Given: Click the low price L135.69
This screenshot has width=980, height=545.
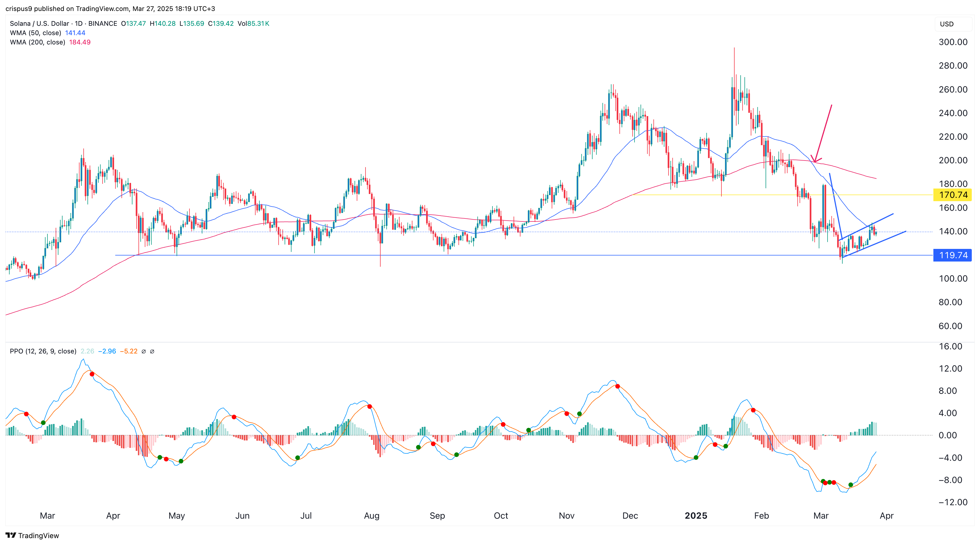Looking at the screenshot, I should (x=192, y=24).
